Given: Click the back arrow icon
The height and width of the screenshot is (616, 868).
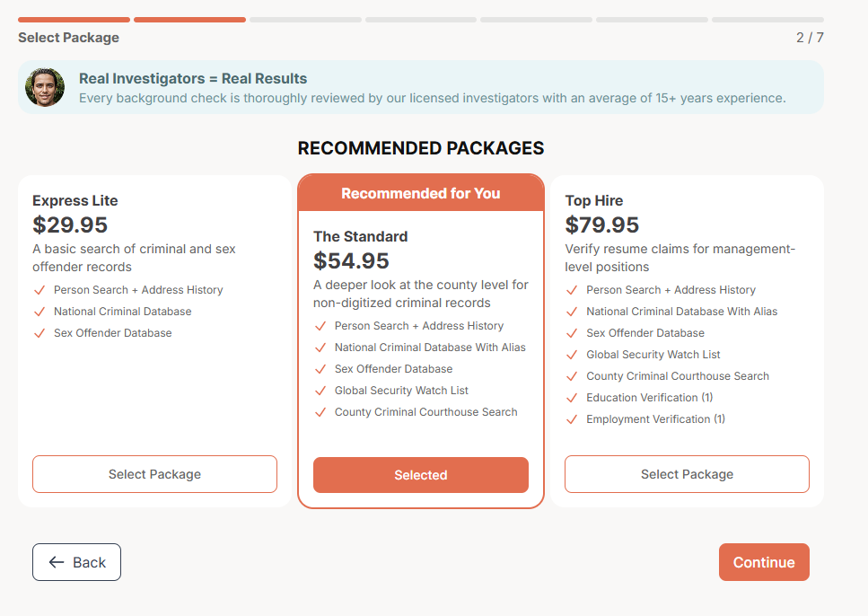Looking at the screenshot, I should pyautogui.click(x=57, y=562).
